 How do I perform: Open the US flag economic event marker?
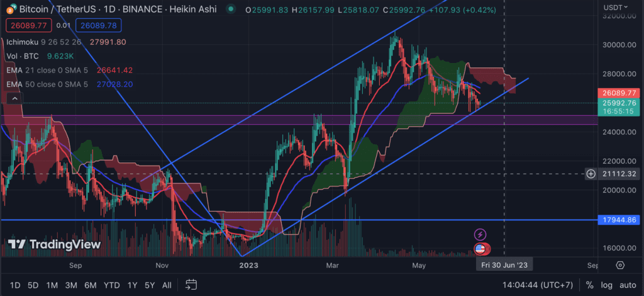pyautogui.click(x=480, y=248)
